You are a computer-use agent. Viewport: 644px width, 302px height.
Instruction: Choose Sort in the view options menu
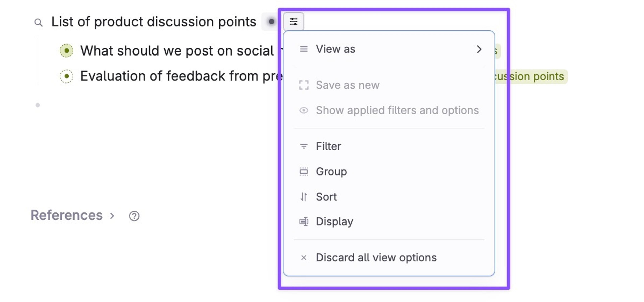pos(326,197)
